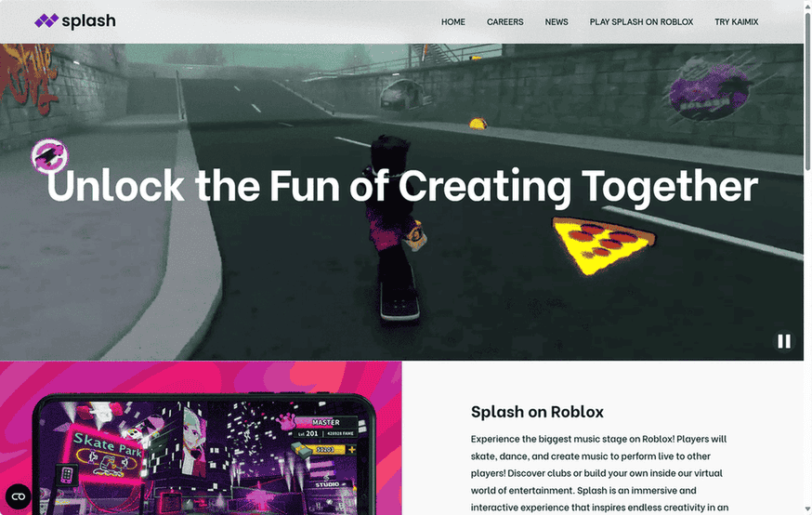Open the round black widget in the corner

(x=19, y=496)
